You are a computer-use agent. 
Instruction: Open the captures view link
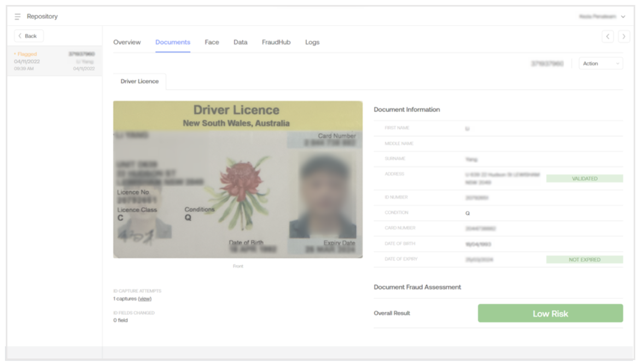[x=145, y=298]
